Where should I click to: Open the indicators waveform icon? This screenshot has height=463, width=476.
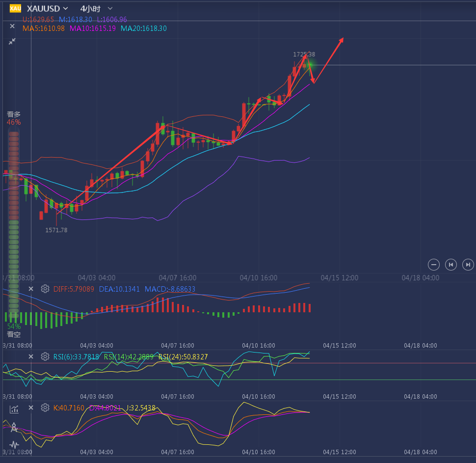14,445
